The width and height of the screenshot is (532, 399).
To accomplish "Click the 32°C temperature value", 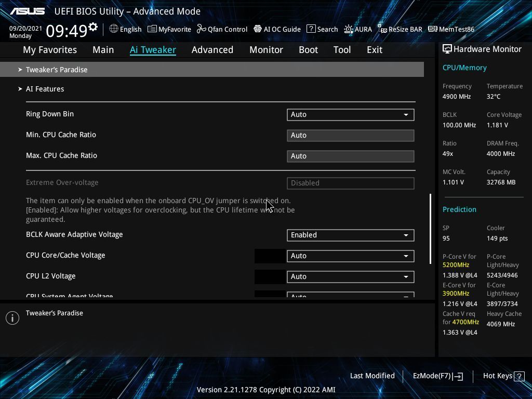I will [x=494, y=97].
